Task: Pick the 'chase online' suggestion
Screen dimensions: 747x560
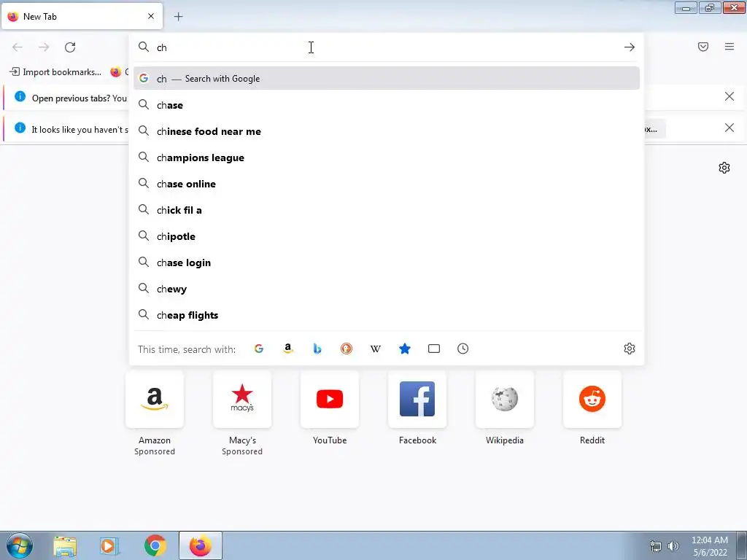Action: coord(387,184)
